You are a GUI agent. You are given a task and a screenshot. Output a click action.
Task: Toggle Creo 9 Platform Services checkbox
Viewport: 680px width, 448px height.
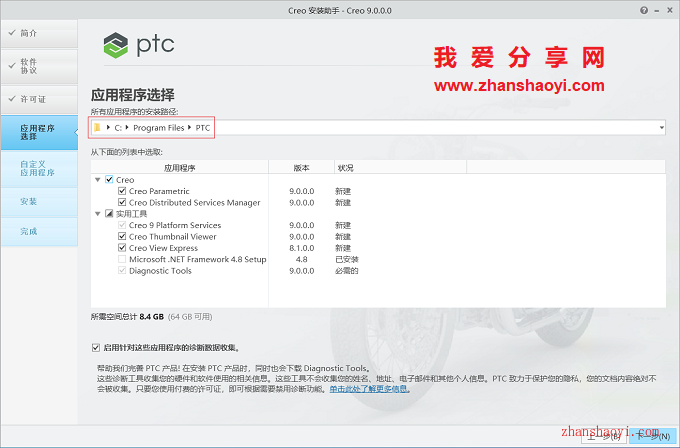(122, 225)
